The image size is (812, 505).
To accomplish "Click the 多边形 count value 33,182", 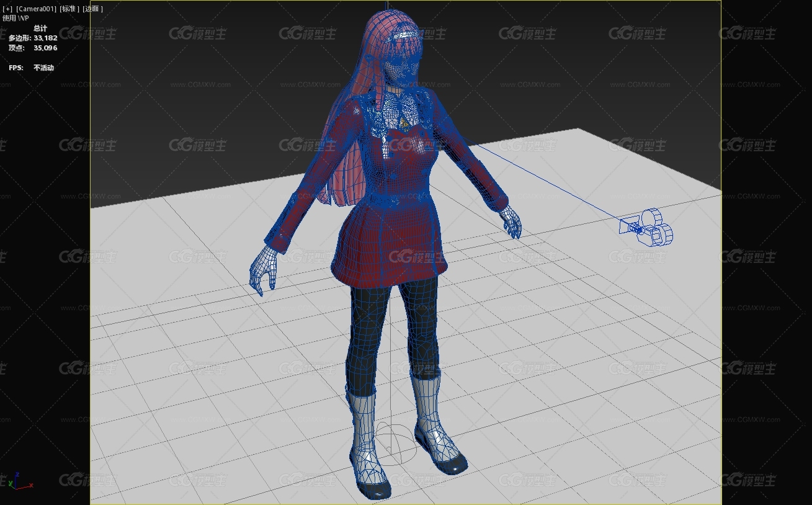I will pyautogui.click(x=45, y=38).
